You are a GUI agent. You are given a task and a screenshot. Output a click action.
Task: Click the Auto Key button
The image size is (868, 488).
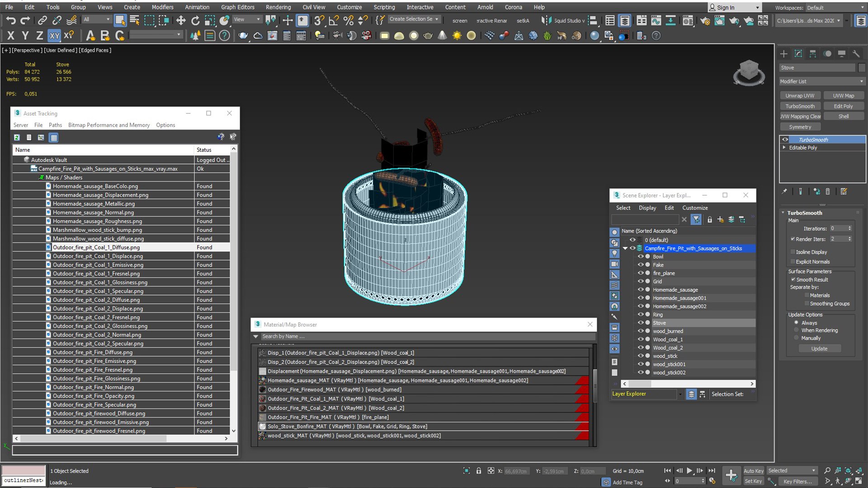click(753, 471)
